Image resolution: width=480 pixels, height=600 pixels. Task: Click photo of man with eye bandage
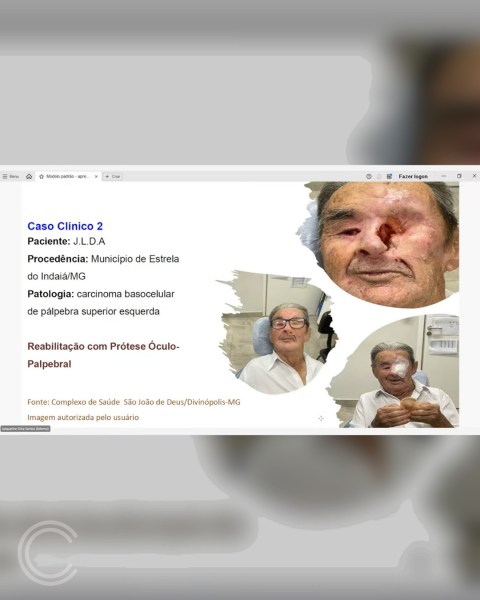coord(394,371)
